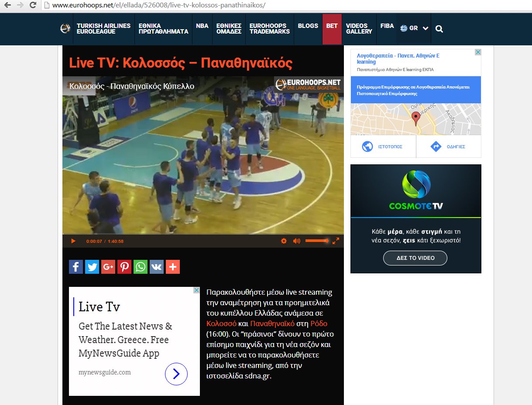Image resolution: width=532 pixels, height=405 pixels.
Task: Follow the Κολοσσό link in the article
Action: (x=221, y=323)
